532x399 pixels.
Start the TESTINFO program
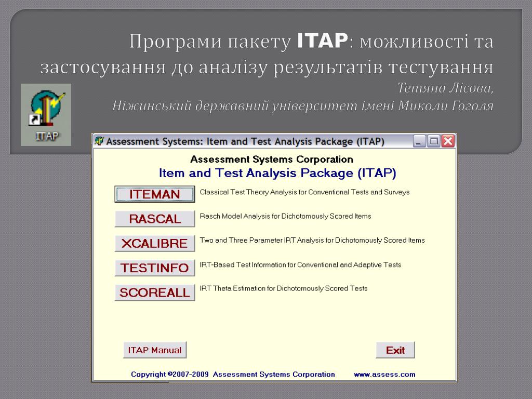(155, 268)
